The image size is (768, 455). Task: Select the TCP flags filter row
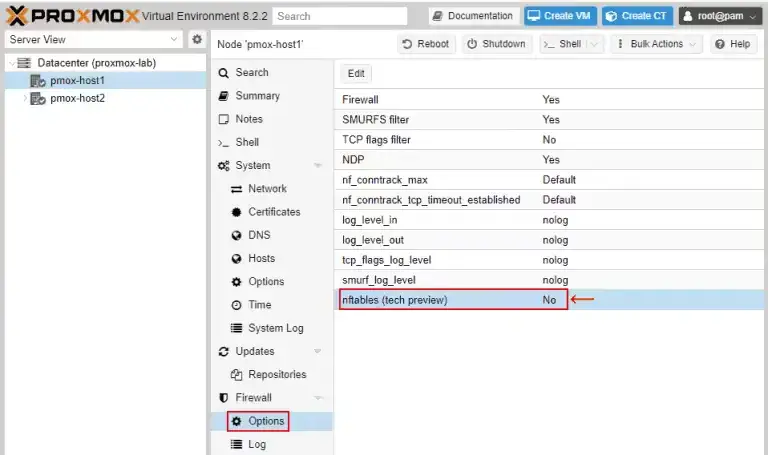[549, 140]
